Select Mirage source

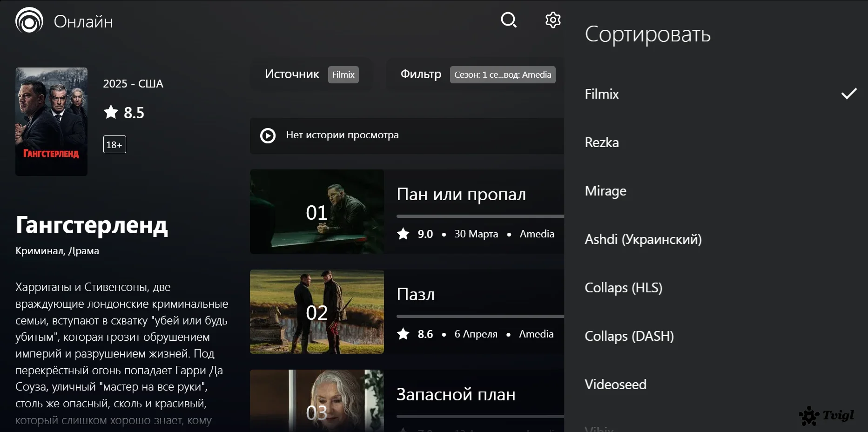[x=716, y=191]
